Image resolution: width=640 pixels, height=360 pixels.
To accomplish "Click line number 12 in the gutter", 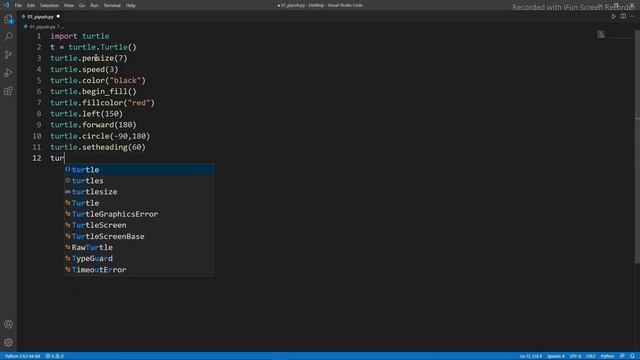I will [x=37, y=158].
